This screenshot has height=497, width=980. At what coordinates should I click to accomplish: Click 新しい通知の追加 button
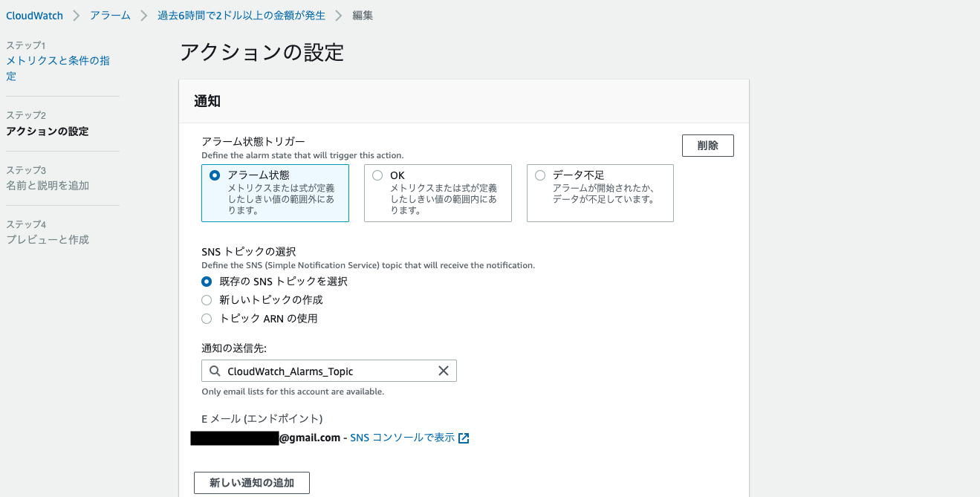click(252, 483)
